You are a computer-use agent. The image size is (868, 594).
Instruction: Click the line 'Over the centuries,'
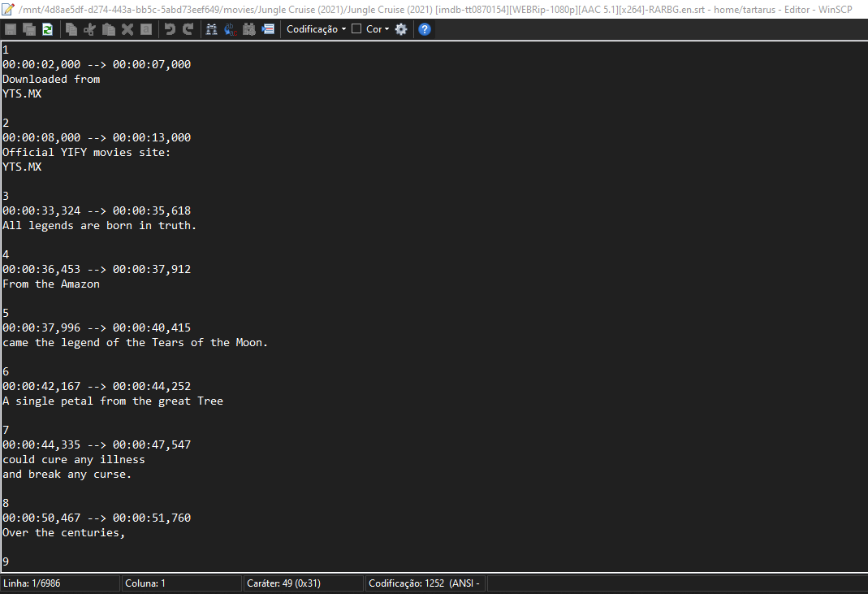63,533
